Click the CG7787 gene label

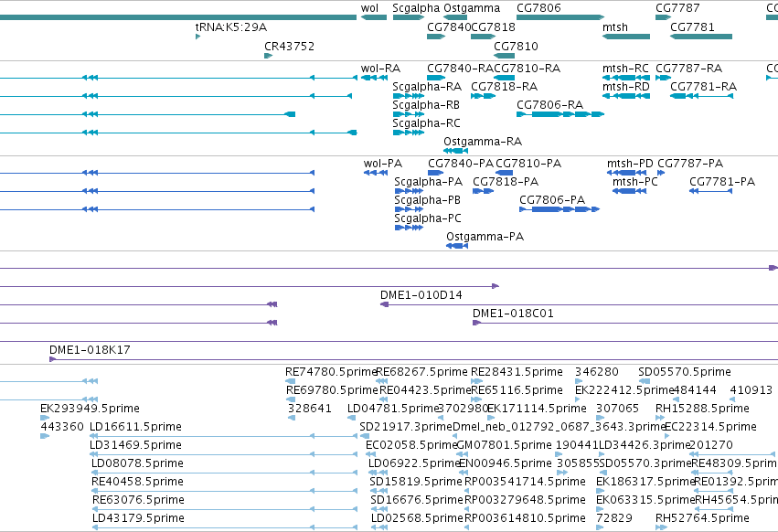tap(677, 8)
